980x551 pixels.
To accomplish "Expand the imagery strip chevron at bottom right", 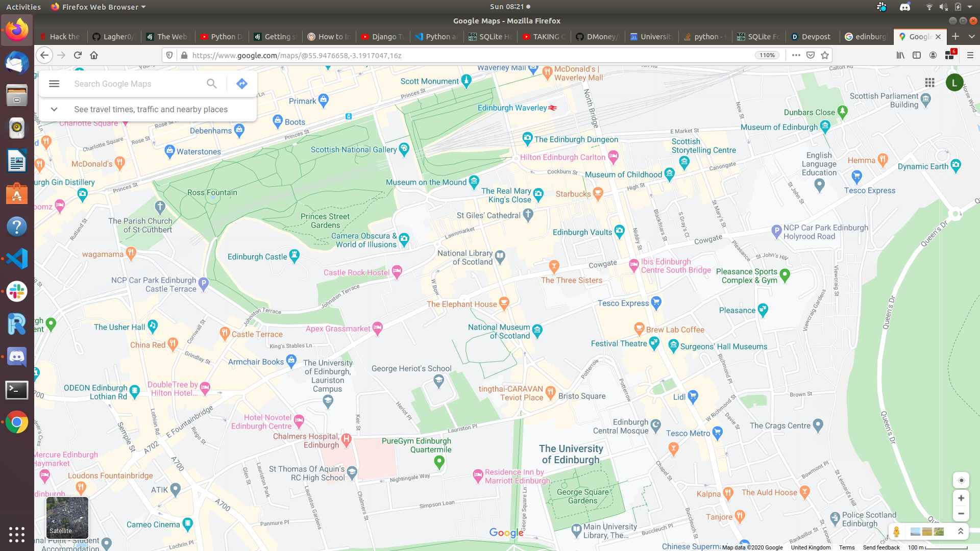I will click(960, 532).
